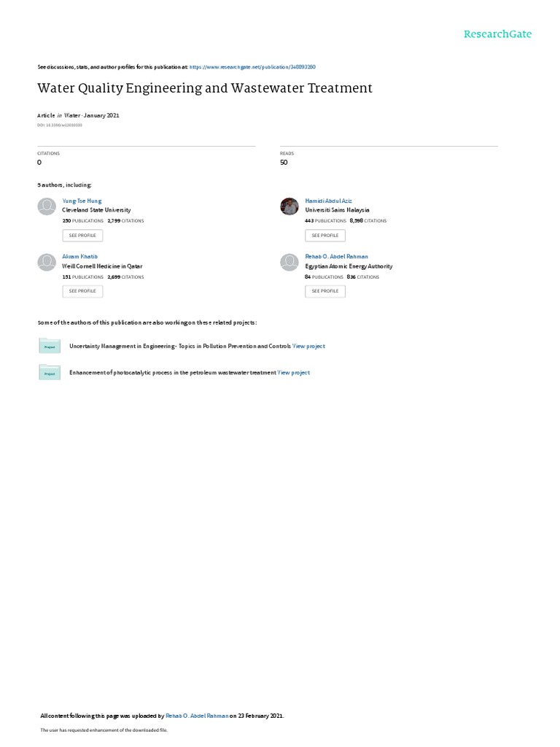Open Yung Tse Hung's author name link
This screenshot has width=560, height=747.
82,201
